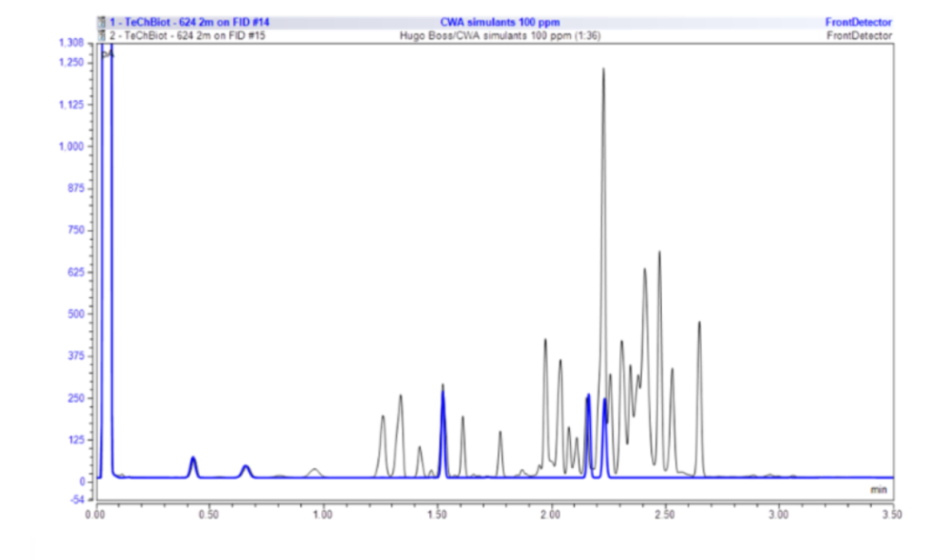Click the 1.000 label on the y-axis
The image size is (931, 560).
[x=71, y=146]
